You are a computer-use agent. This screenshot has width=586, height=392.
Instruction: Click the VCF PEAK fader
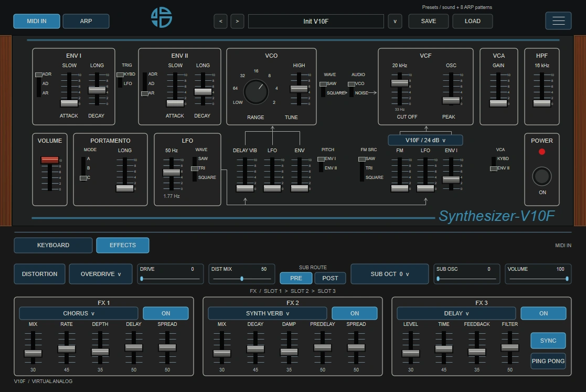451,101
